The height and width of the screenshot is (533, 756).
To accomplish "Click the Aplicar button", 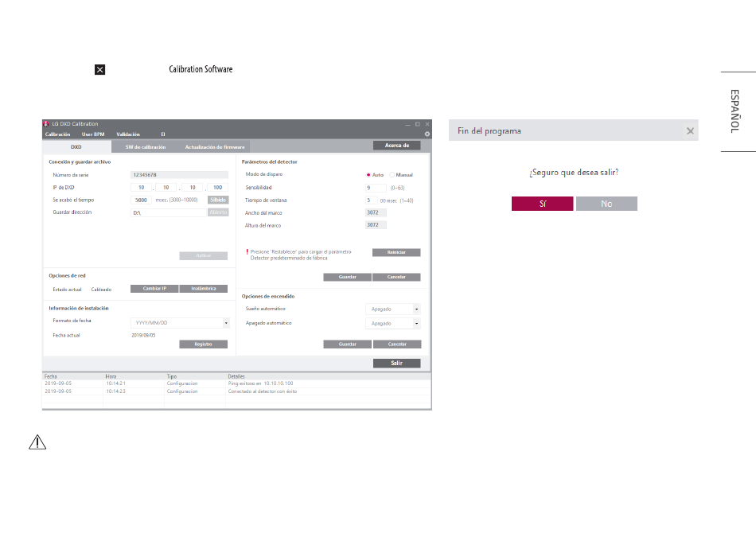I will [203, 255].
